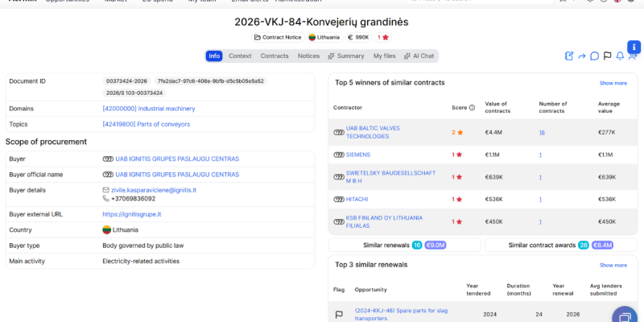The height and width of the screenshot is (322, 644).
Task: Click the Average value column header
Action: [609, 107]
